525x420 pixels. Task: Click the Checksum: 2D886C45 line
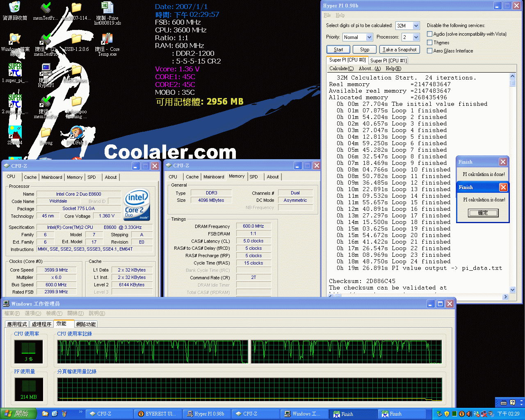tap(362, 281)
